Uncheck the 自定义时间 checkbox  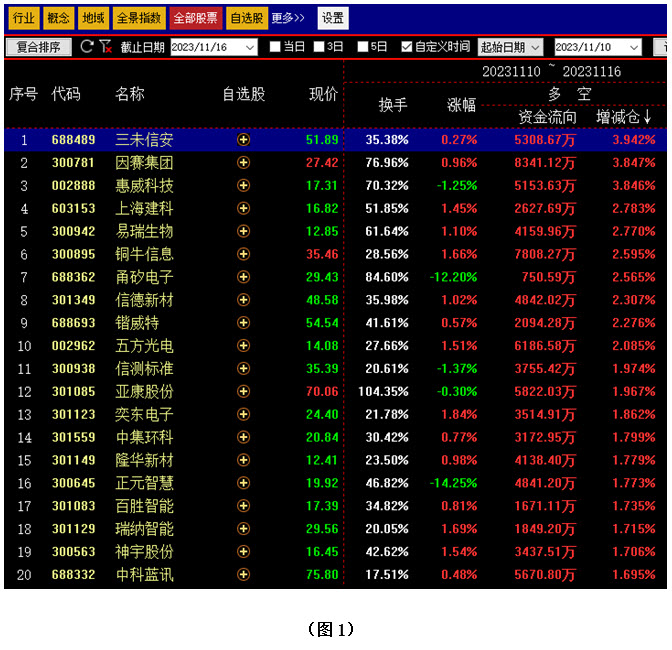[407, 47]
